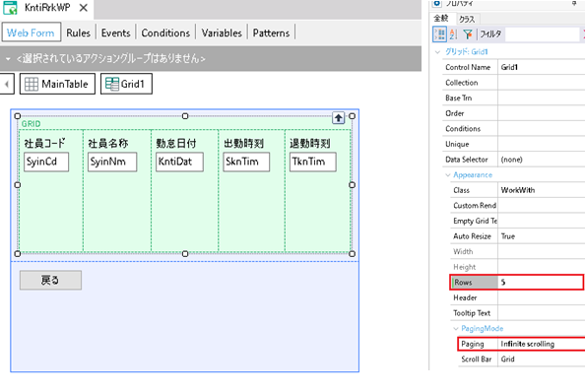
Task: Click the 出勤時刻 column header
Action: pos(243,143)
